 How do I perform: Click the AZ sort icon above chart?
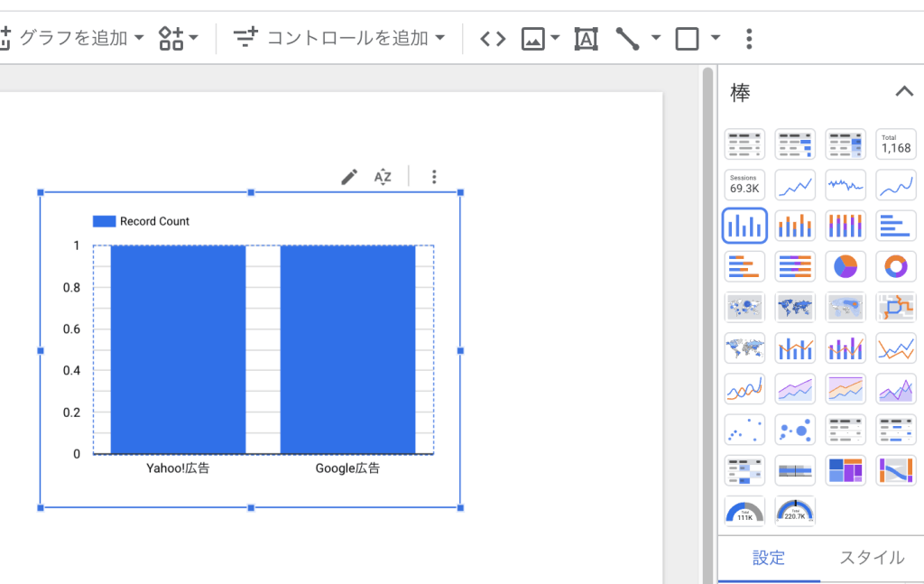point(383,177)
